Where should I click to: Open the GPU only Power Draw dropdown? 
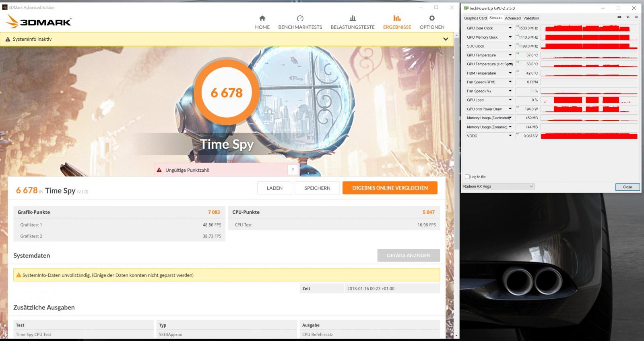pyautogui.click(x=510, y=109)
